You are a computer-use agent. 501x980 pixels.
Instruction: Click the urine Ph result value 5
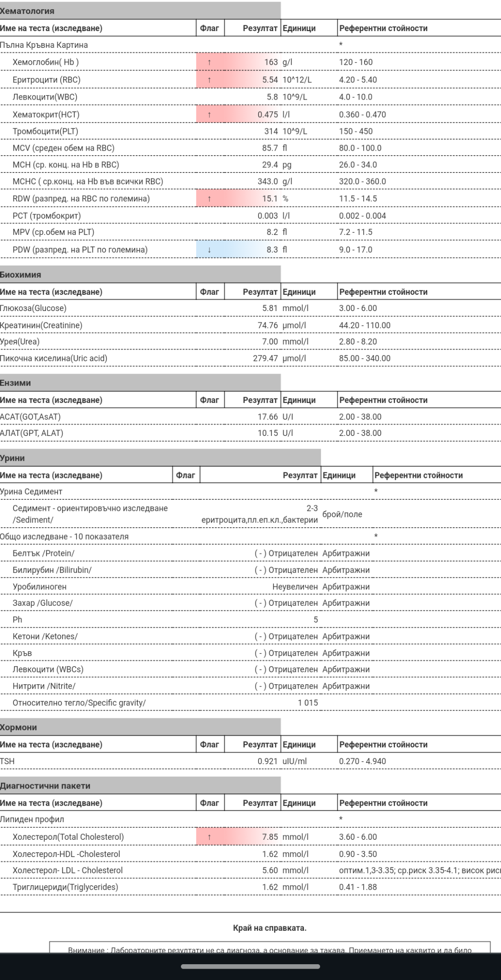coord(316,620)
